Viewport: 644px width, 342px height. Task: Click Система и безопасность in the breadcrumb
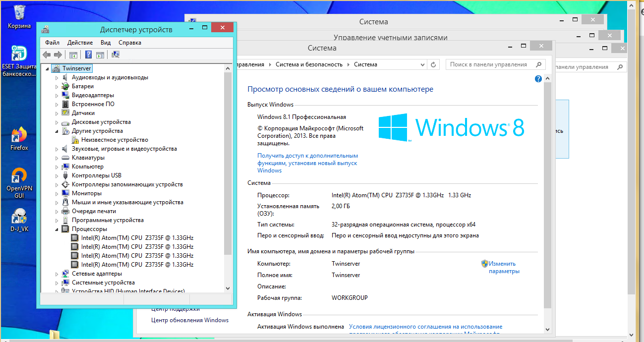point(309,64)
